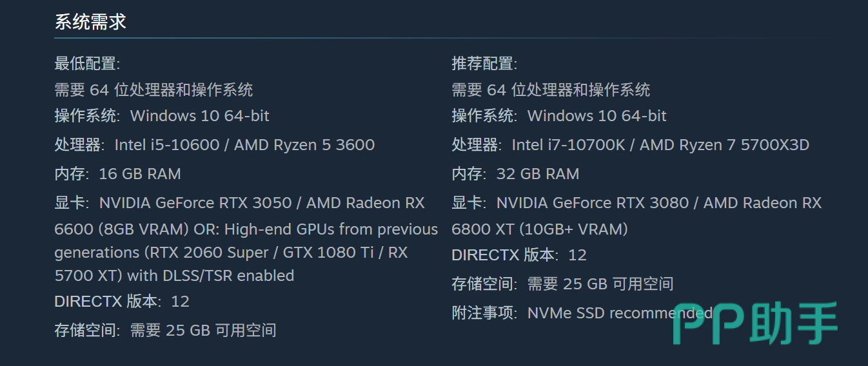This screenshot has height=366, width=868.
Task: Click minimum DIRECTX 版本 12 line
Action: (122, 302)
